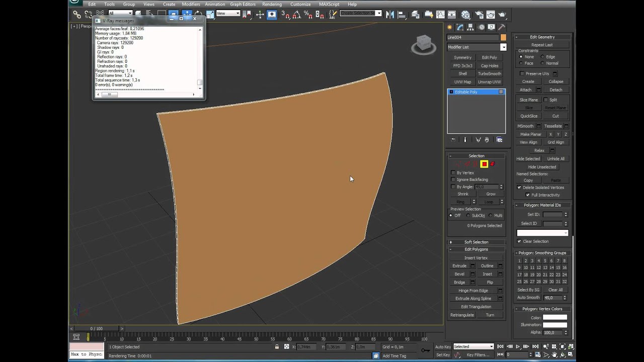This screenshot has width=644, height=362.
Task: Click the ViewCube in viewport
Action: (424, 44)
